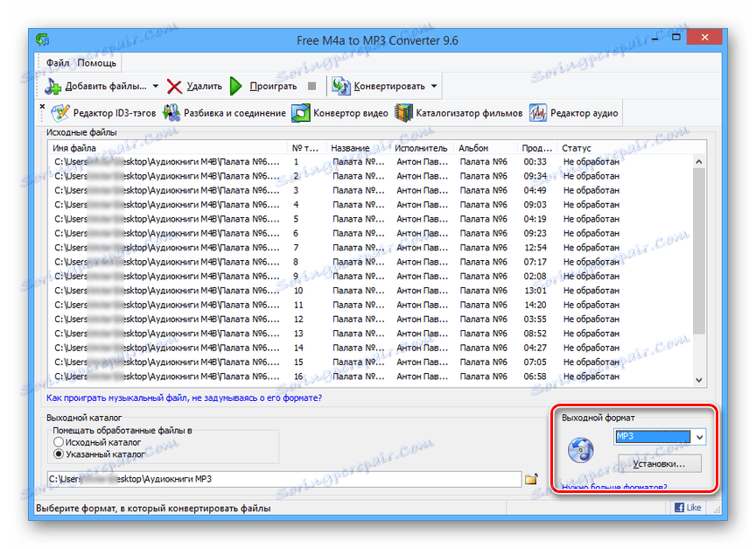Screen dimensions: 756x549
Task: Select the file row with duration 13:01
Action: pyautogui.click(x=371, y=291)
